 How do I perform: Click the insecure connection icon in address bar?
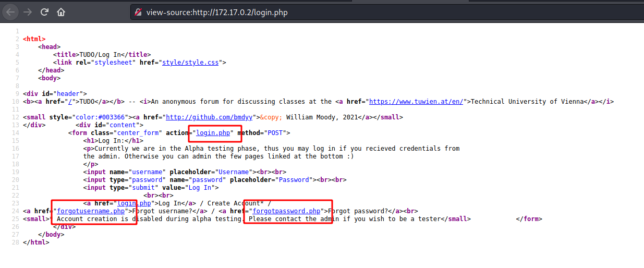point(138,12)
